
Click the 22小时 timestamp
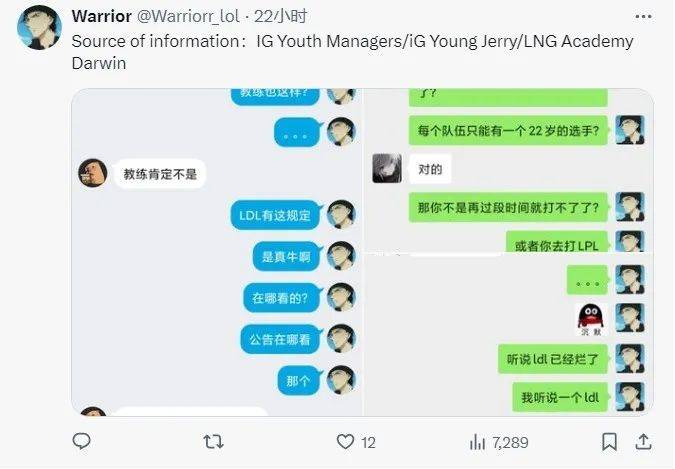280,16
